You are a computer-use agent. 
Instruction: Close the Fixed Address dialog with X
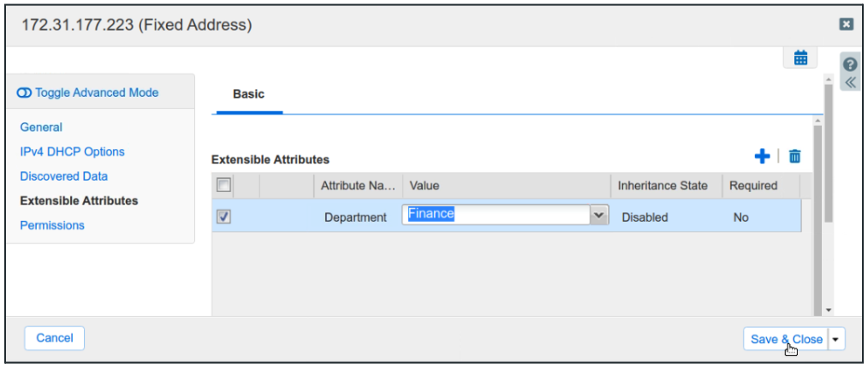[846, 25]
